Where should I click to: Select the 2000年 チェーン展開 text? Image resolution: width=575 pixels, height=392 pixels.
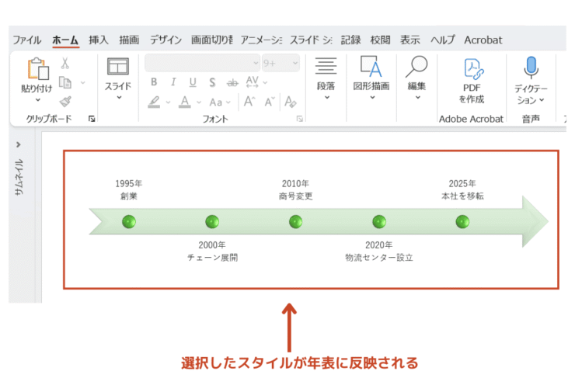pyautogui.click(x=212, y=252)
